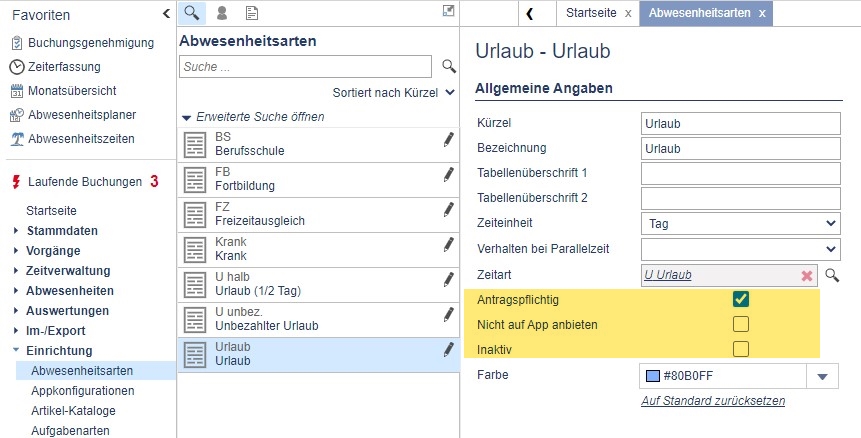Select the document tab icon
The height and width of the screenshot is (438, 861).
[251, 13]
